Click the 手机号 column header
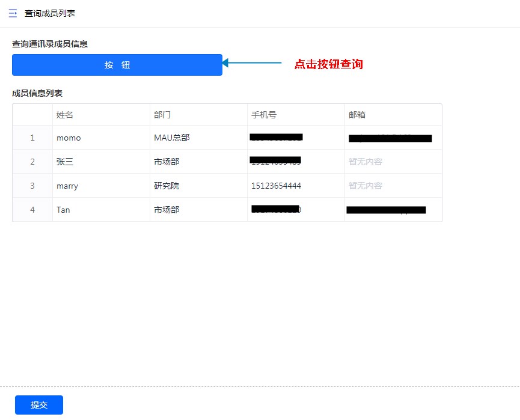 pos(264,115)
